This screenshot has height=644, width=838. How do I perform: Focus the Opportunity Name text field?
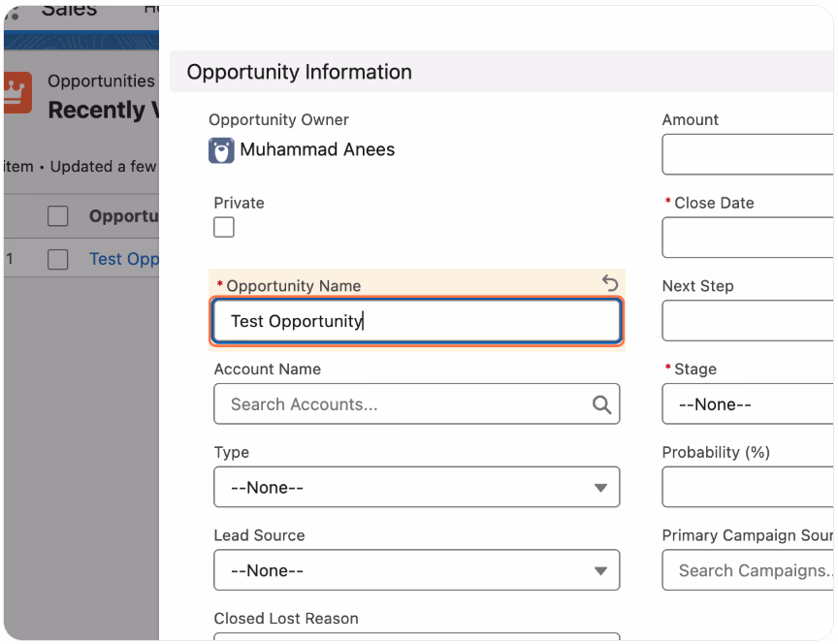click(417, 321)
